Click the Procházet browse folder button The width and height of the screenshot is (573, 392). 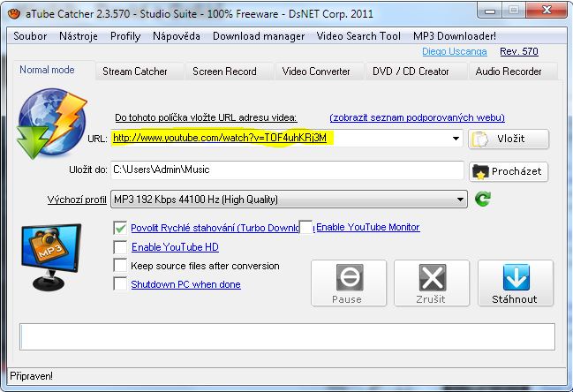pos(509,171)
